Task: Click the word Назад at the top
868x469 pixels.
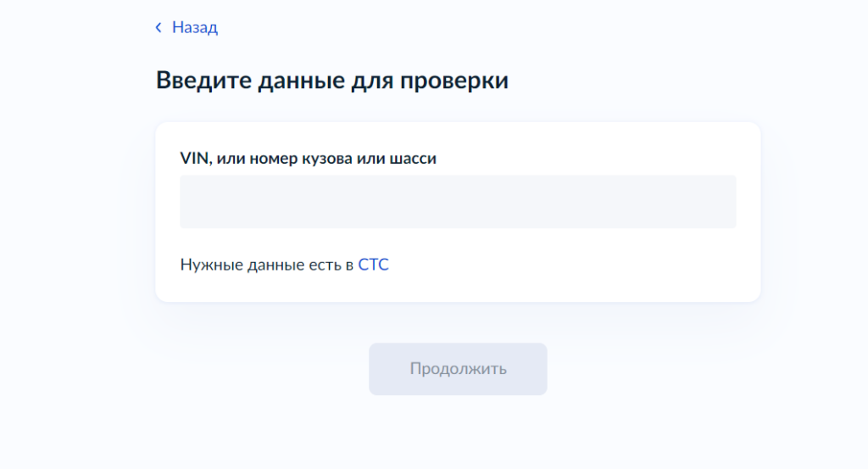Action: (195, 28)
